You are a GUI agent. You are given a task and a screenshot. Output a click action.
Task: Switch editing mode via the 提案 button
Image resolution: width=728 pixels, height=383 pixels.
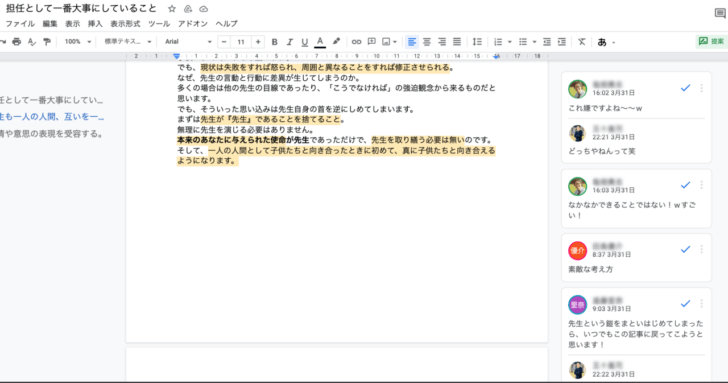coord(711,41)
